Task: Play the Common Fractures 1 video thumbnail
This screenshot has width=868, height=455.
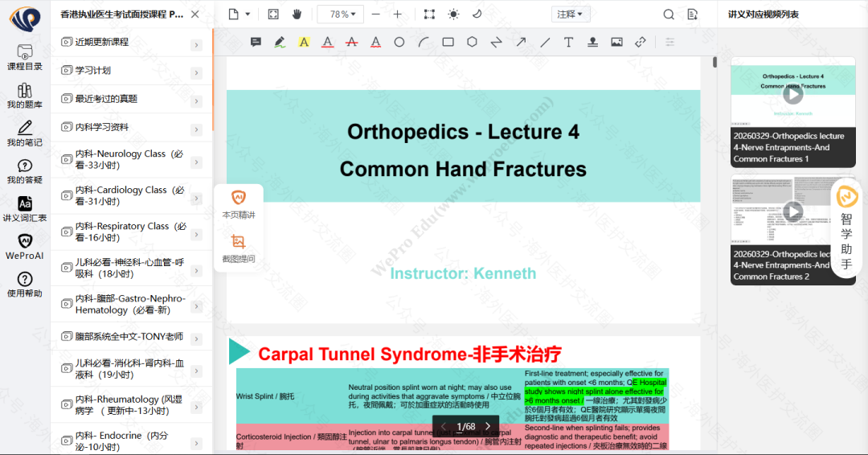Action: [x=792, y=94]
